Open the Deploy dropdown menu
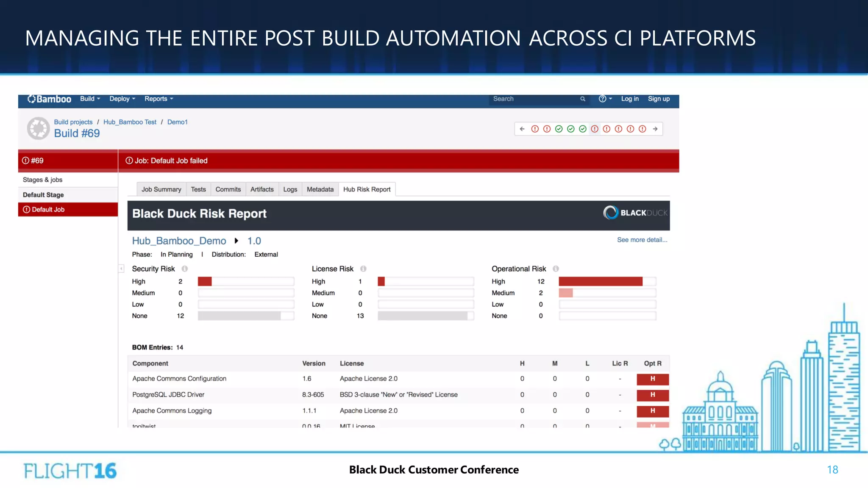Viewport: 868px width, 488px height. pyautogui.click(x=122, y=99)
